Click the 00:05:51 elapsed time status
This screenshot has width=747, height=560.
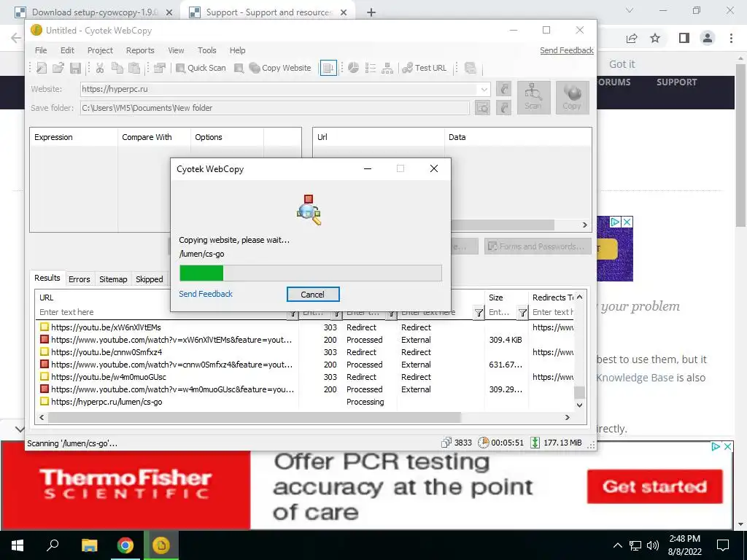pos(500,443)
